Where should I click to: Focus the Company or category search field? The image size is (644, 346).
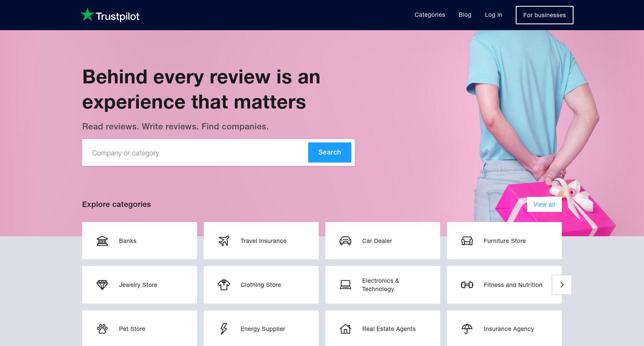tap(195, 153)
